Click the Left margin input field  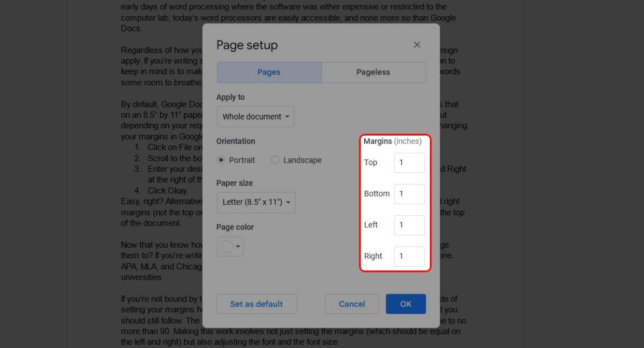[409, 225]
